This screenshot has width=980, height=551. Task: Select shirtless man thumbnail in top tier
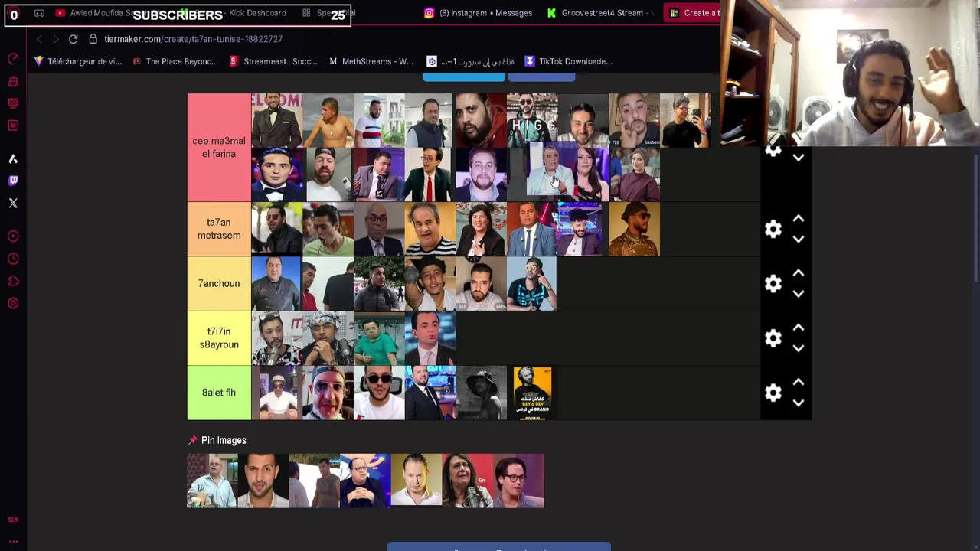328,120
